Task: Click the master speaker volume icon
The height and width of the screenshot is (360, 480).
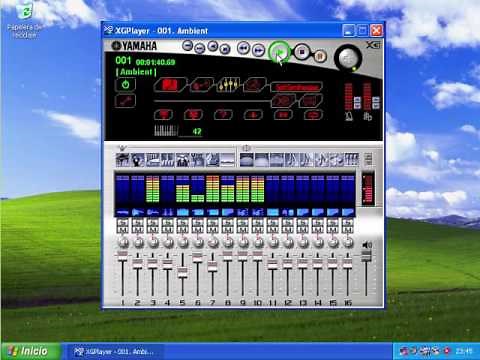Action: coord(367,245)
